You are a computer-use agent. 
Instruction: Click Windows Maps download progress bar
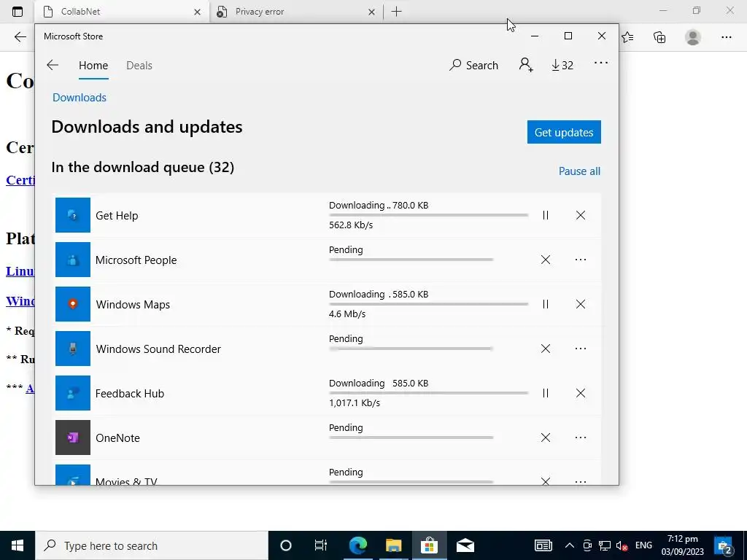pos(428,304)
